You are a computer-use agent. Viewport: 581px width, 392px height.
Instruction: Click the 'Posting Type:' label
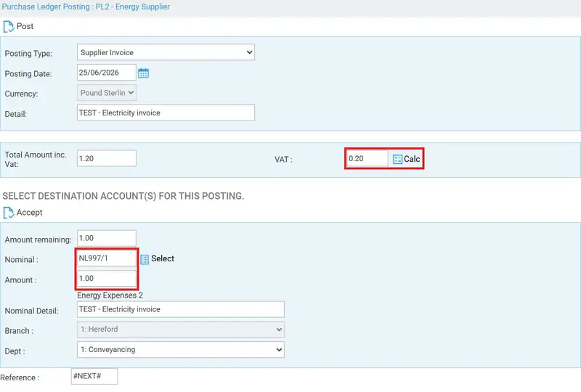coord(28,53)
